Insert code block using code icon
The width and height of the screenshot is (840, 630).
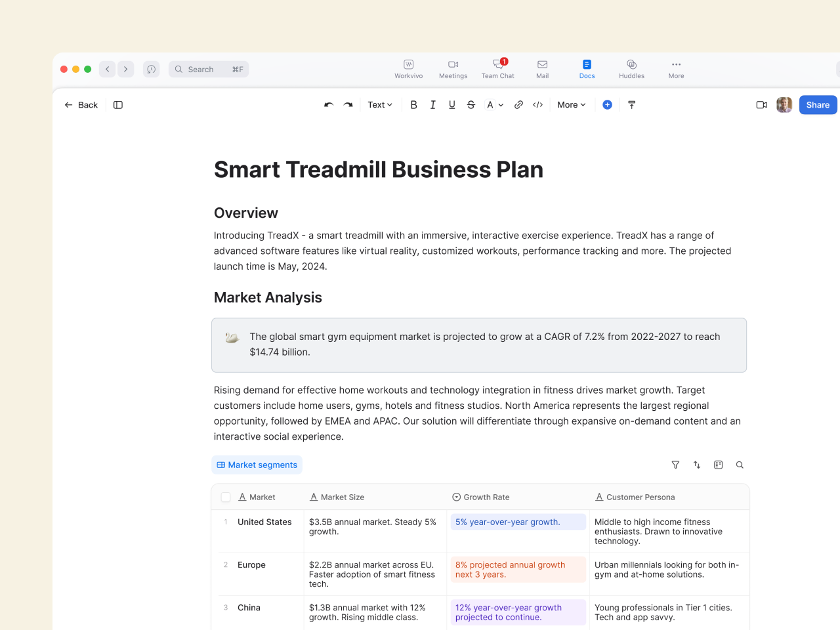pos(538,105)
